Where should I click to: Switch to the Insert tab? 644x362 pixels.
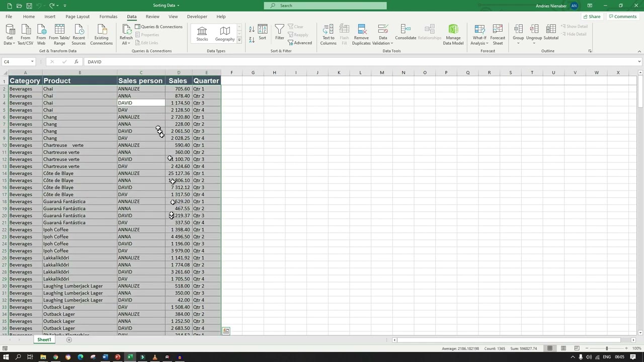click(50, 17)
